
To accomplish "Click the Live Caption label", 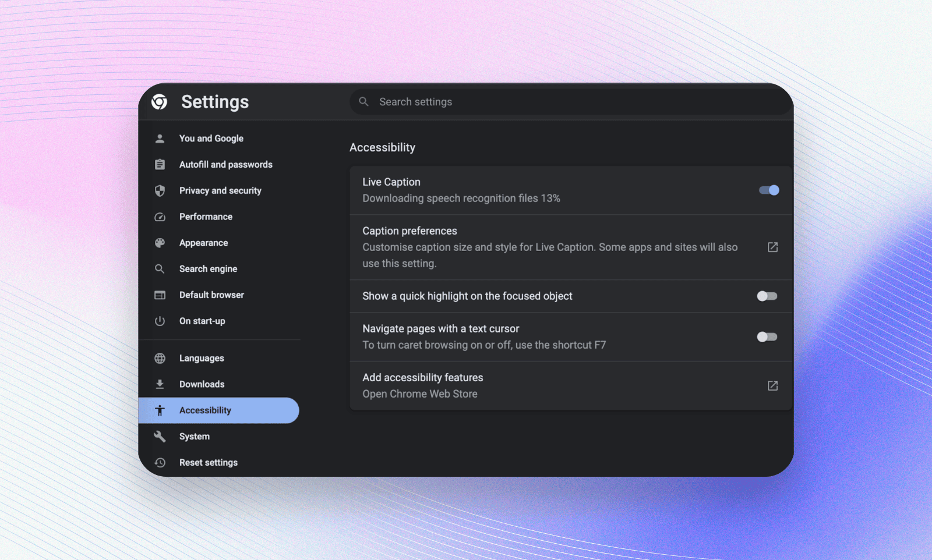I will [391, 182].
